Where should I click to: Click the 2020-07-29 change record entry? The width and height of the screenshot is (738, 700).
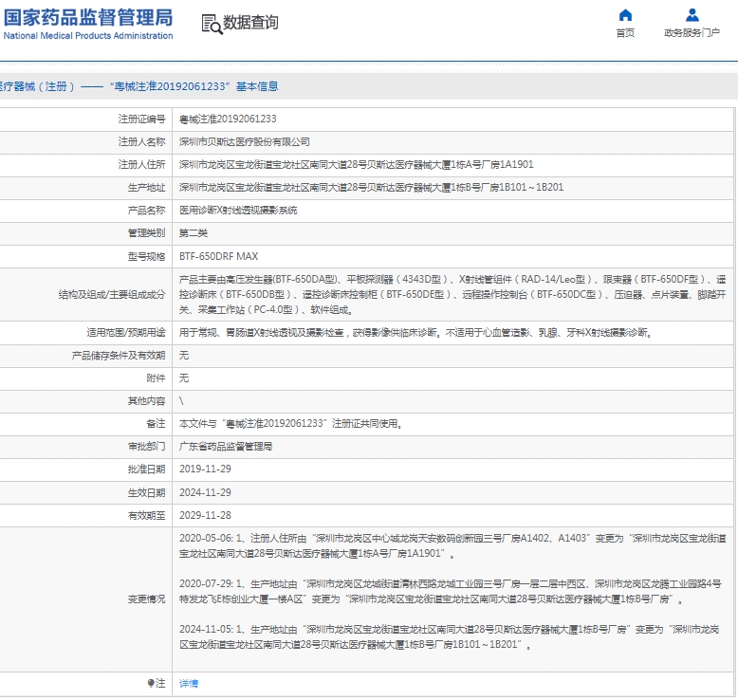pos(451,591)
